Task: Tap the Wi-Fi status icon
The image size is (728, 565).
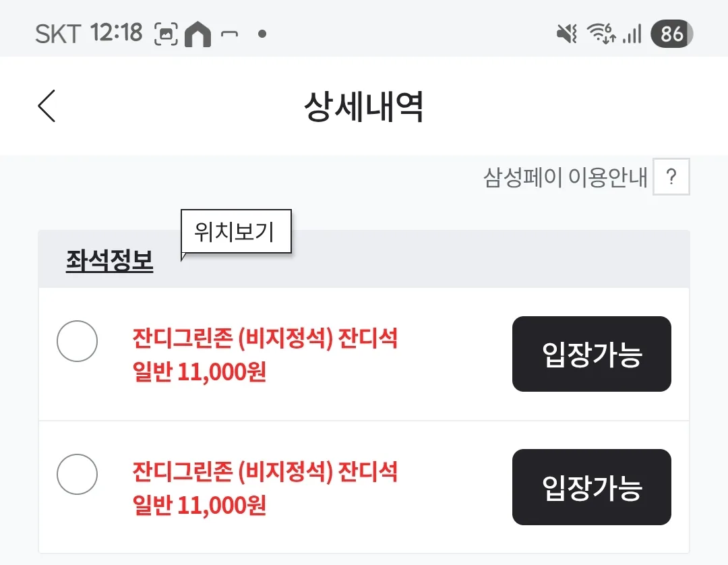Action: click(x=601, y=34)
